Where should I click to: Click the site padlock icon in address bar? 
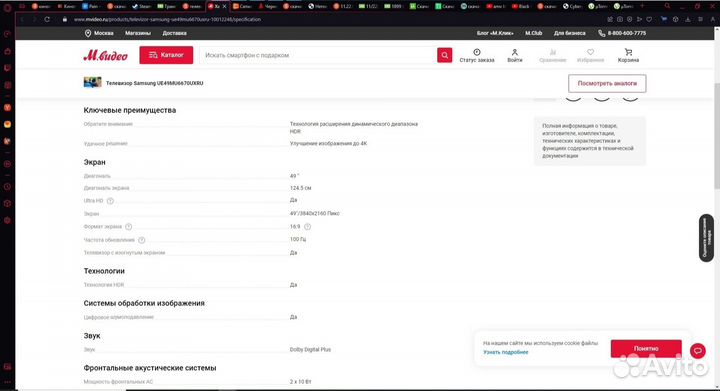(x=65, y=19)
